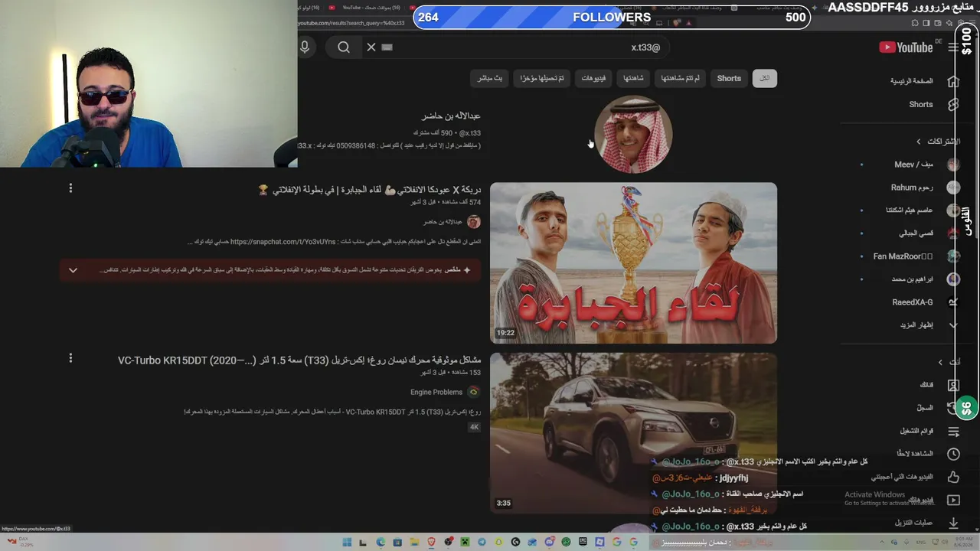Click the search magnifier button
The width and height of the screenshot is (980, 551).
point(344,47)
